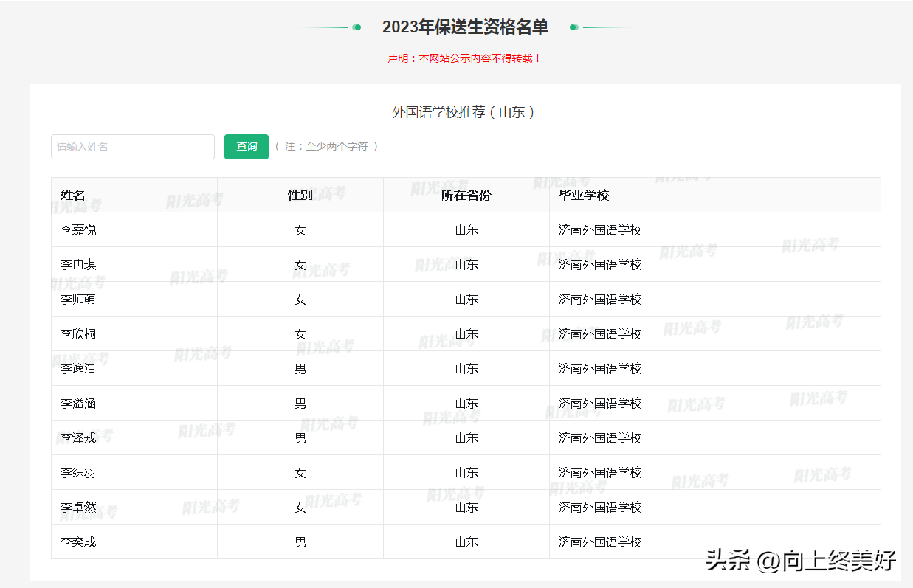Click the table entry 李织羽

pyautogui.click(x=78, y=473)
